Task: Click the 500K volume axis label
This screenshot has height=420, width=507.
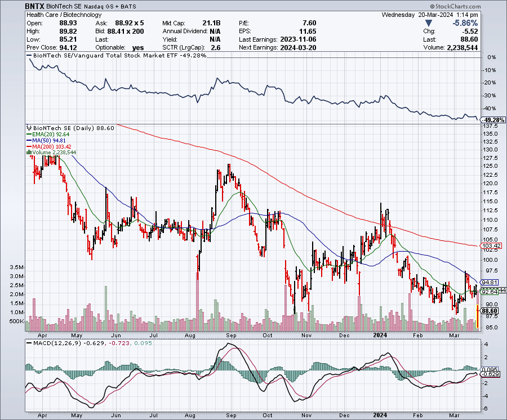Action: click(16, 321)
